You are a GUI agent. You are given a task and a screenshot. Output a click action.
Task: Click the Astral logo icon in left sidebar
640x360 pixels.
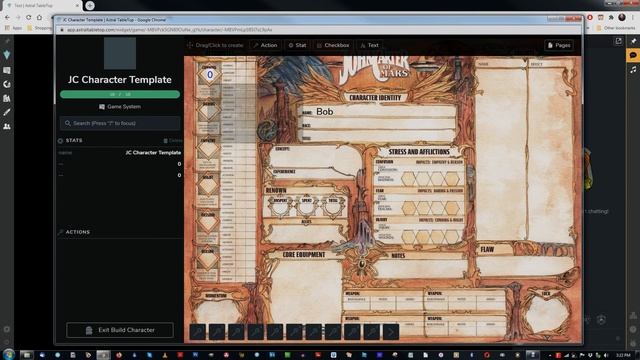point(7,55)
